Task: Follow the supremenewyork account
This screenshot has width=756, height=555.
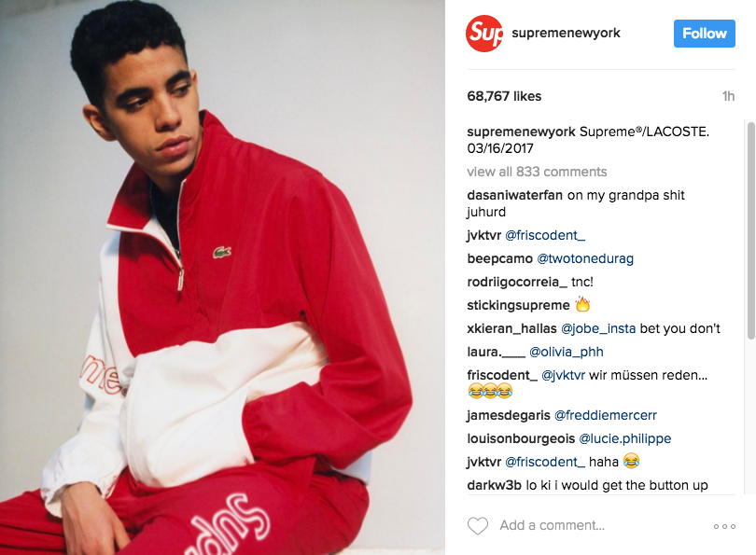Action: pos(705,34)
